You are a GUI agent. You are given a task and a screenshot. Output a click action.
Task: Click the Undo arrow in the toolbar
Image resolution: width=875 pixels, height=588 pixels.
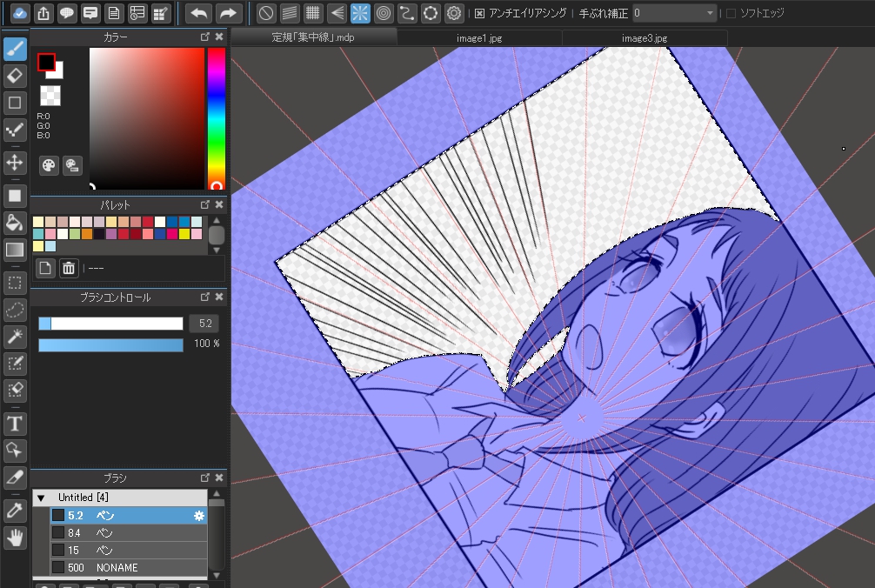click(199, 13)
